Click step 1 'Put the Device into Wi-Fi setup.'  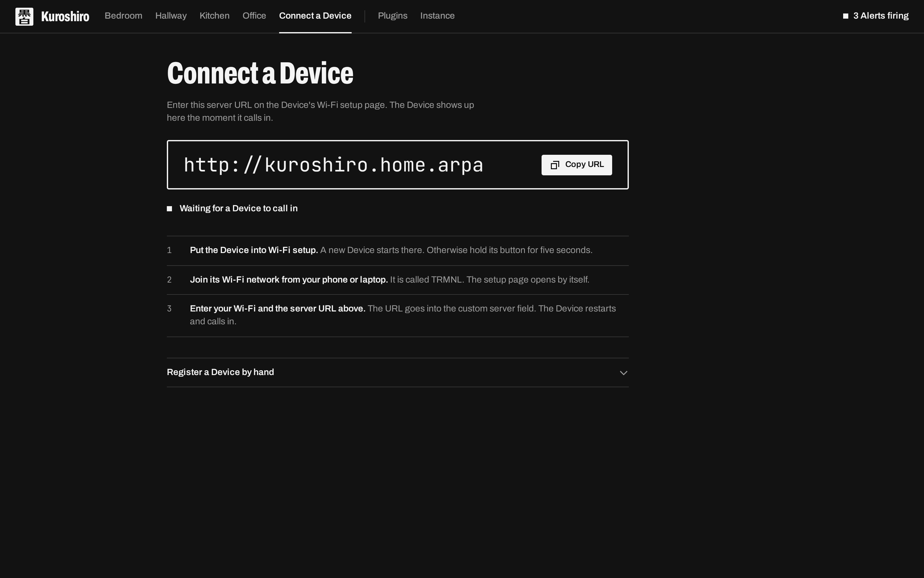[254, 250]
